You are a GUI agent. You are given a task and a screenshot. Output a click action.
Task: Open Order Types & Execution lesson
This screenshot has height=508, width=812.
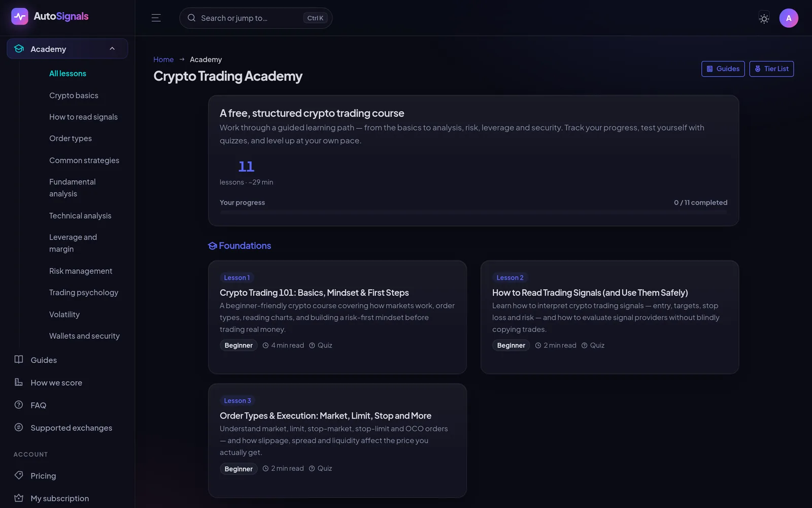coord(325,416)
